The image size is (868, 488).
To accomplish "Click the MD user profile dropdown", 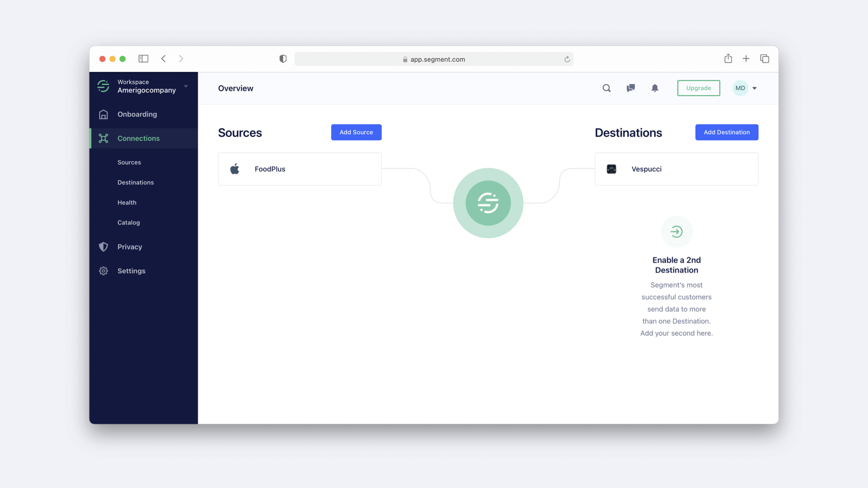I will [745, 88].
